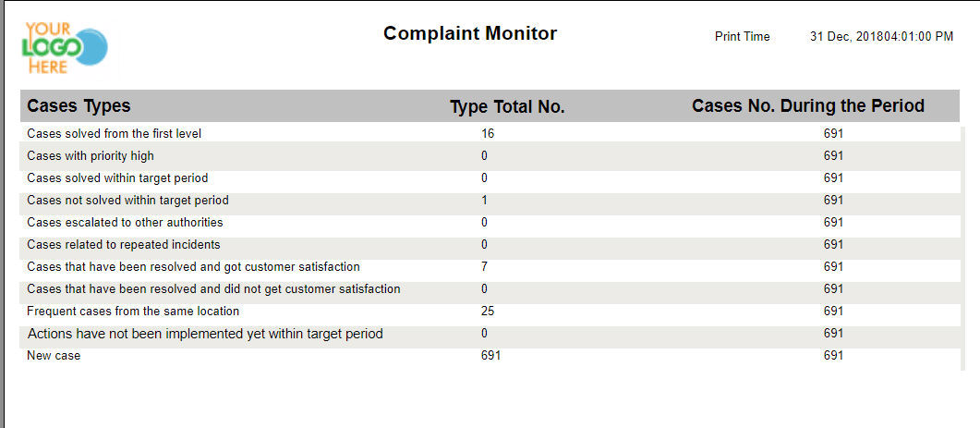Select the New case row label
The width and height of the screenshot is (980, 428).
(x=54, y=356)
